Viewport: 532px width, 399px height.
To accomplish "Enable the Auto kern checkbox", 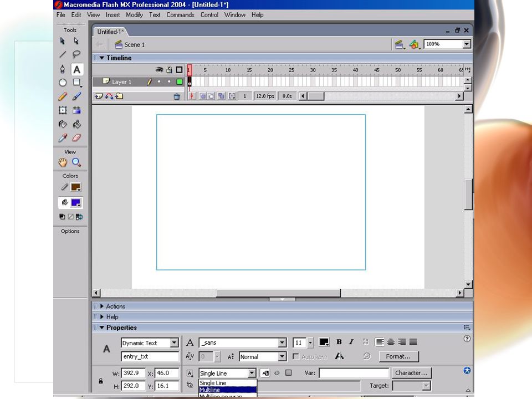I will [x=295, y=356].
